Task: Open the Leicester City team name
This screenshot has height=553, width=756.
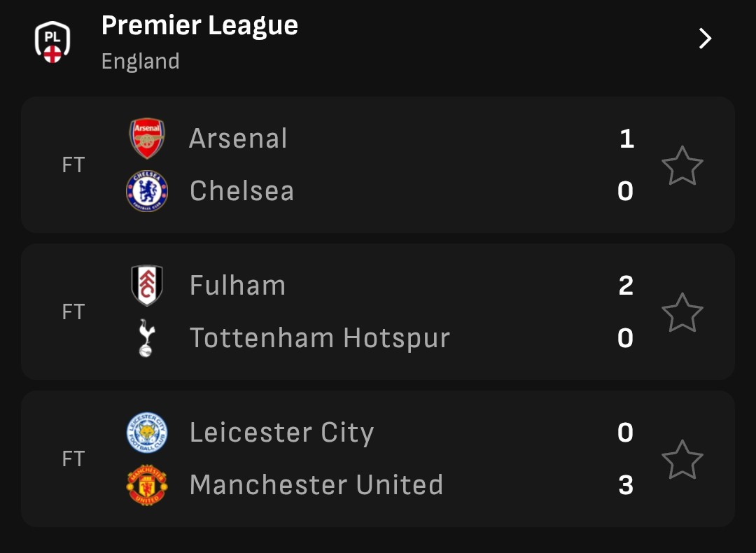Action: click(281, 433)
